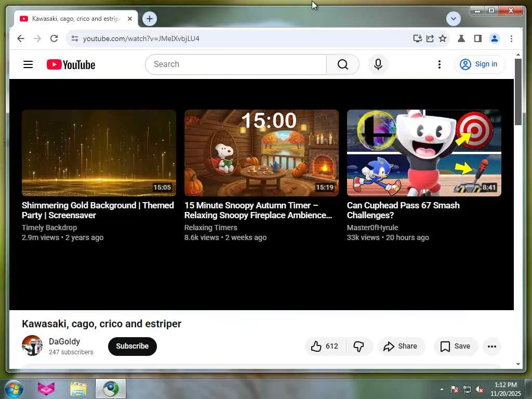
Task: Click the video title Kawasaki, cago, crico and estriper
Action: coord(101,324)
